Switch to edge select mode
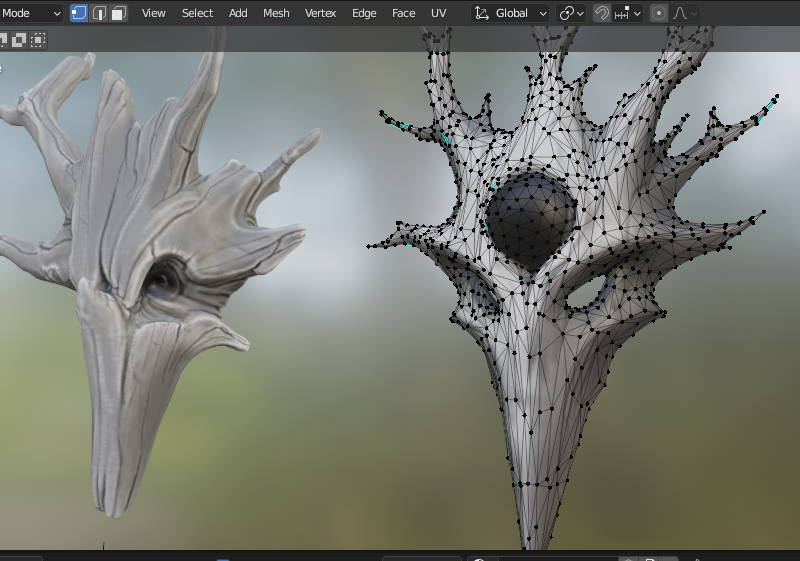The image size is (800, 561). (x=99, y=13)
